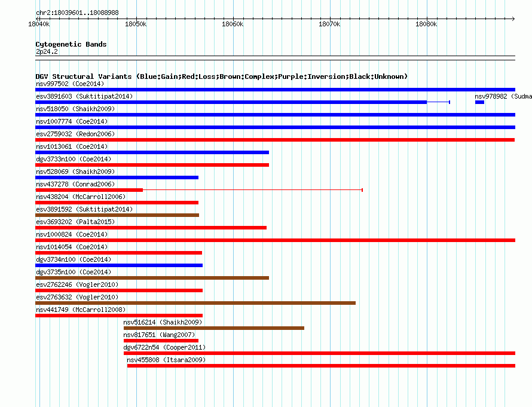Viewport: 532px width, 407px height.
Task: Select the red bar under nsv1000824
Action: click(275, 240)
